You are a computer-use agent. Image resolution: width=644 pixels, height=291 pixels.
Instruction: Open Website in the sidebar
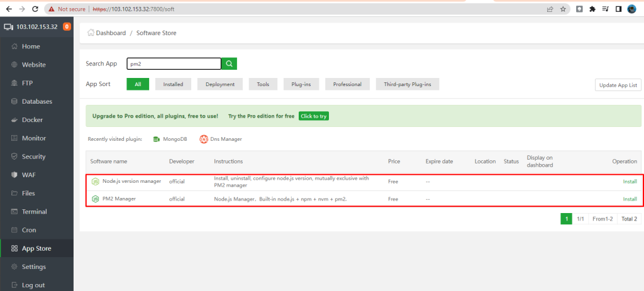click(x=34, y=65)
